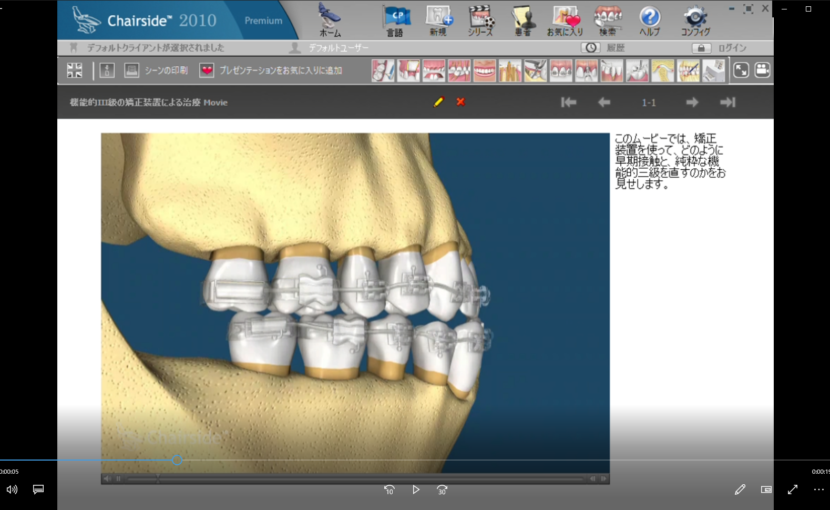Click the Home dental chair icon
Screen dimensions: 830x510
(x=329, y=18)
